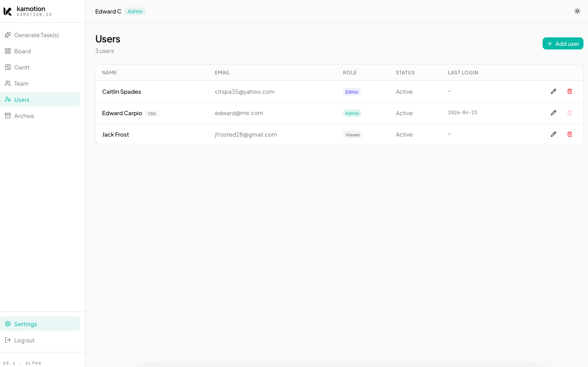The height and width of the screenshot is (367, 588).
Task: Edit Edward Carpio's user entry
Action: coord(553,113)
